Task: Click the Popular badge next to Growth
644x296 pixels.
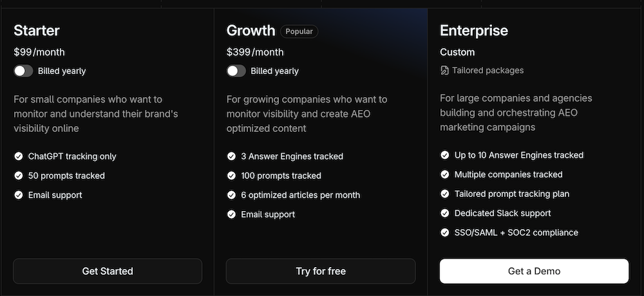Action: tap(299, 31)
